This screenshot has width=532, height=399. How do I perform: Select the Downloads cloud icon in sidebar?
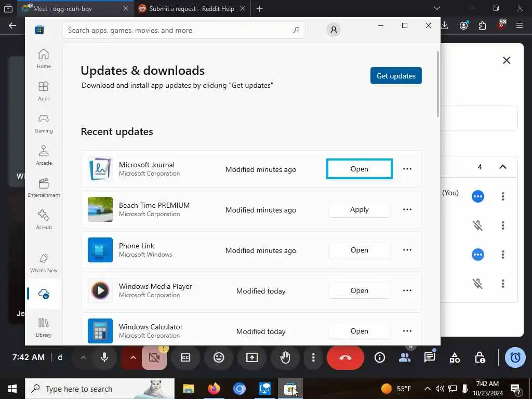[x=44, y=294]
